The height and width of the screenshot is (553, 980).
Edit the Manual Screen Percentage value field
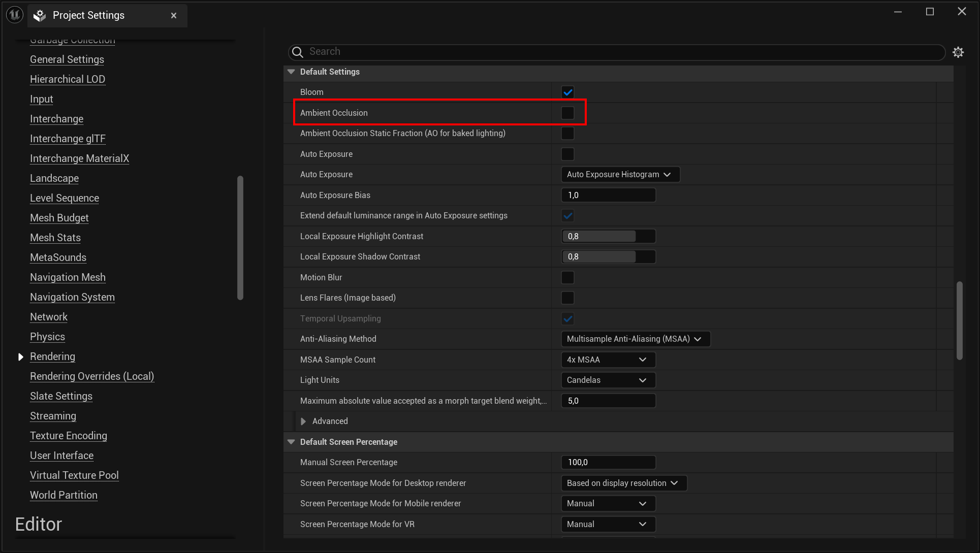pos(608,462)
